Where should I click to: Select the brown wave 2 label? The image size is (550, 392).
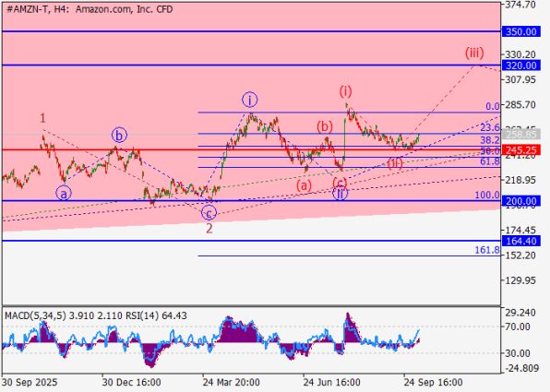point(209,229)
